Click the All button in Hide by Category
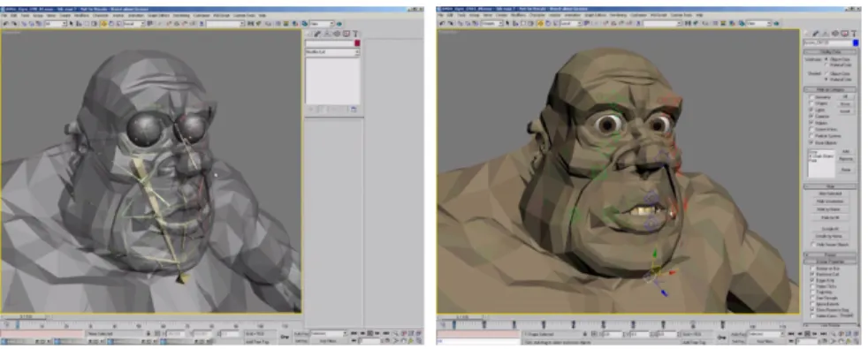 click(x=845, y=97)
